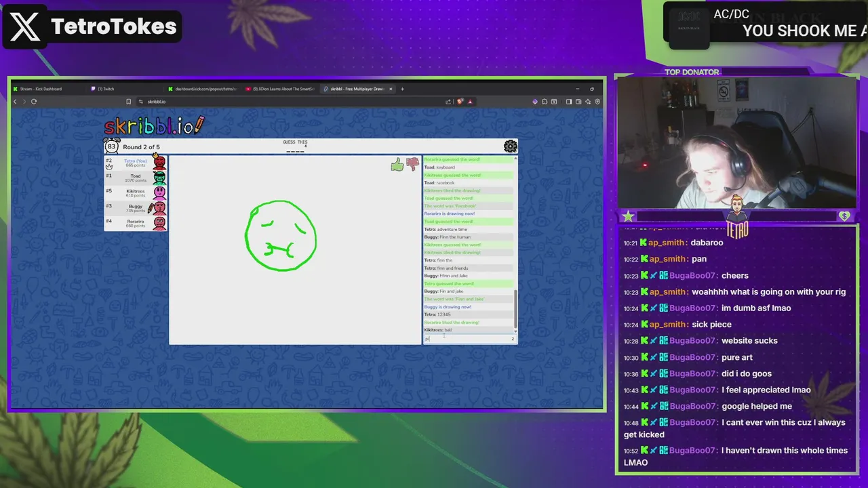Select Kikitrees' pink avatar
Screen dimensions: 868x488
(x=159, y=193)
